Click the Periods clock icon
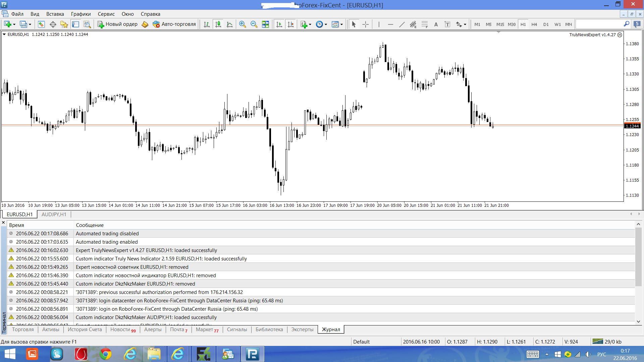The image size is (644, 362). click(319, 24)
